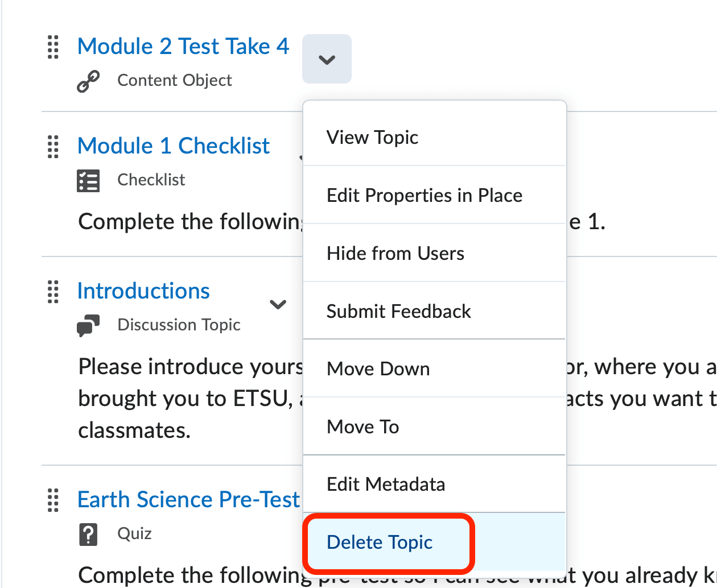Click the highlighted Delete Topic option

(x=379, y=543)
